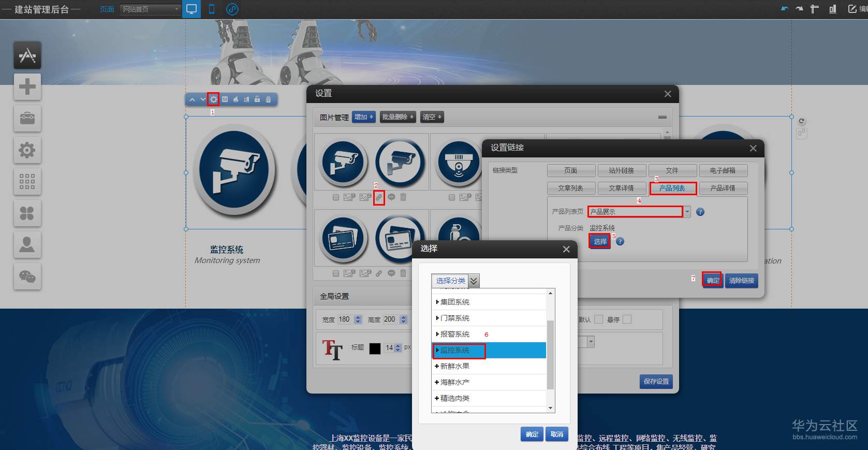868x450 pixels.
Task: Toggle the 悬停 checkbox
Action: tap(627, 320)
